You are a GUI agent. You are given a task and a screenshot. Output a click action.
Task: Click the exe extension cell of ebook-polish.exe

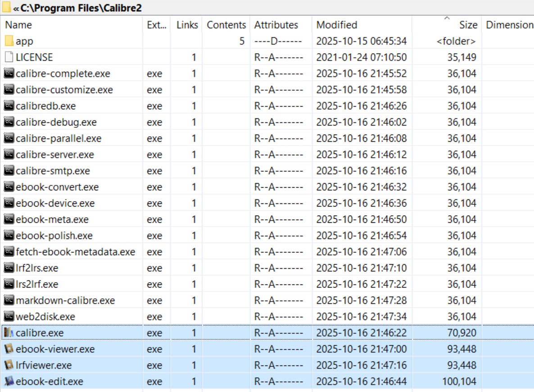point(154,236)
